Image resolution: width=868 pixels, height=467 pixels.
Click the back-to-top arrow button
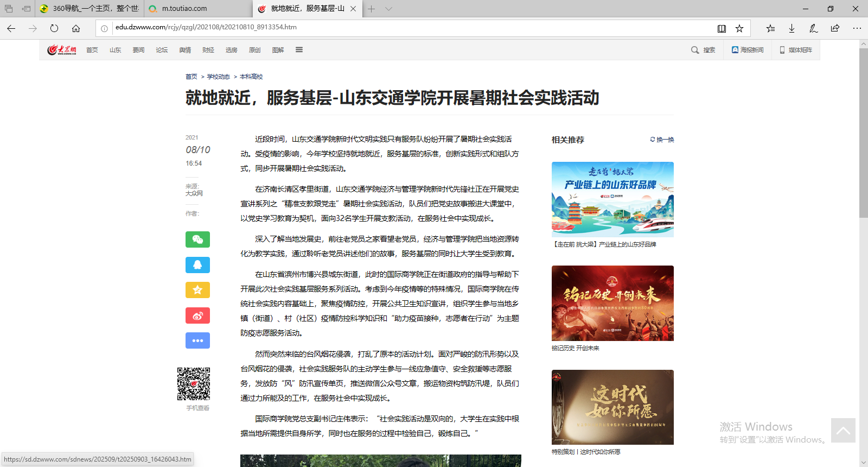(x=843, y=430)
